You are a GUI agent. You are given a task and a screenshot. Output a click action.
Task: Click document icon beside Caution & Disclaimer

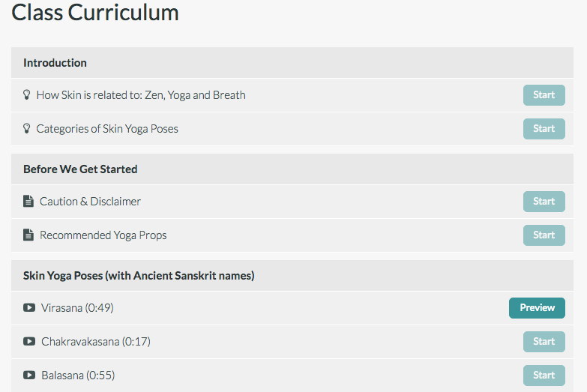28,201
